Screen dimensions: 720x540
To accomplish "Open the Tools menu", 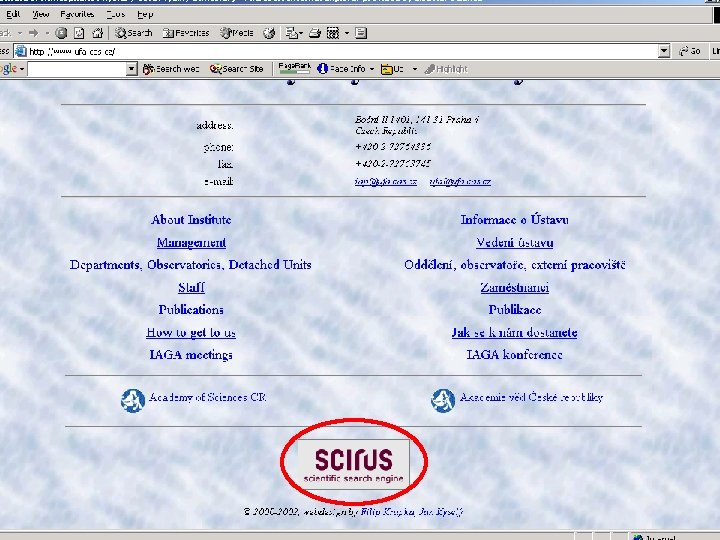I will (x=115, y=14).
